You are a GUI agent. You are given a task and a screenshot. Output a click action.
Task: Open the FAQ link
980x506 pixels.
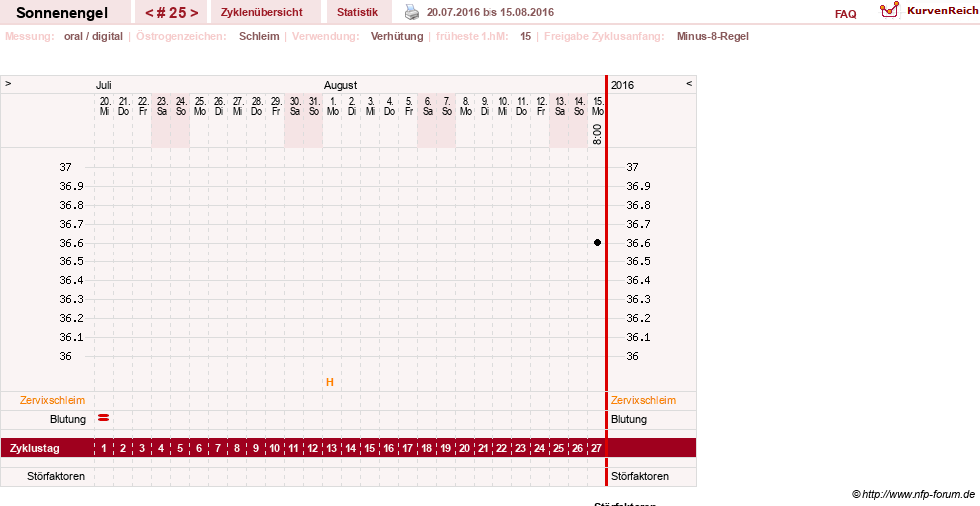(x=845, y=14)
